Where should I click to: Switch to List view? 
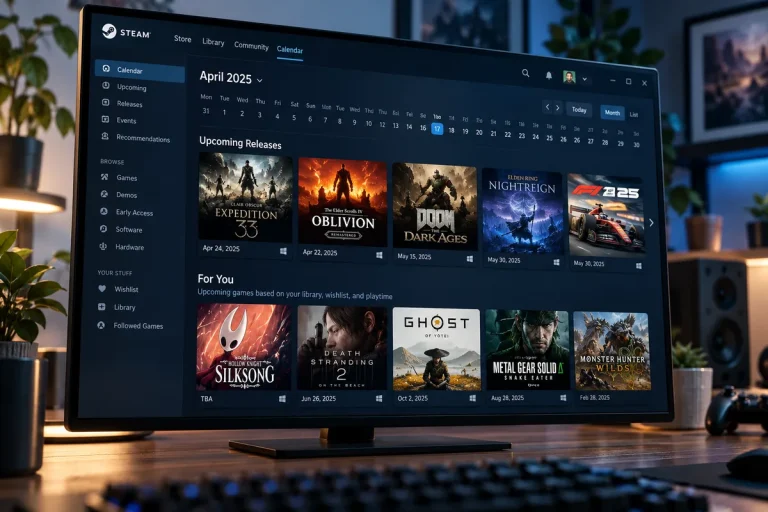click(x=634, y=115)
